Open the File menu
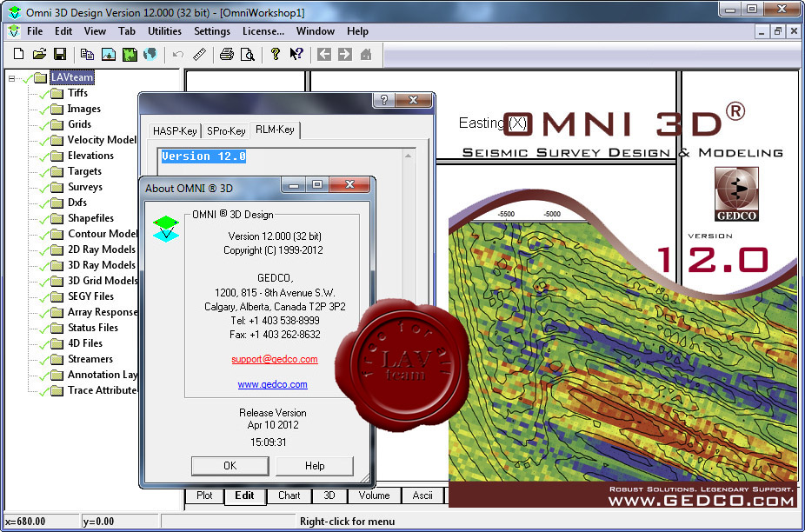This screenshot has width=805, height=532. click(35, 31)
